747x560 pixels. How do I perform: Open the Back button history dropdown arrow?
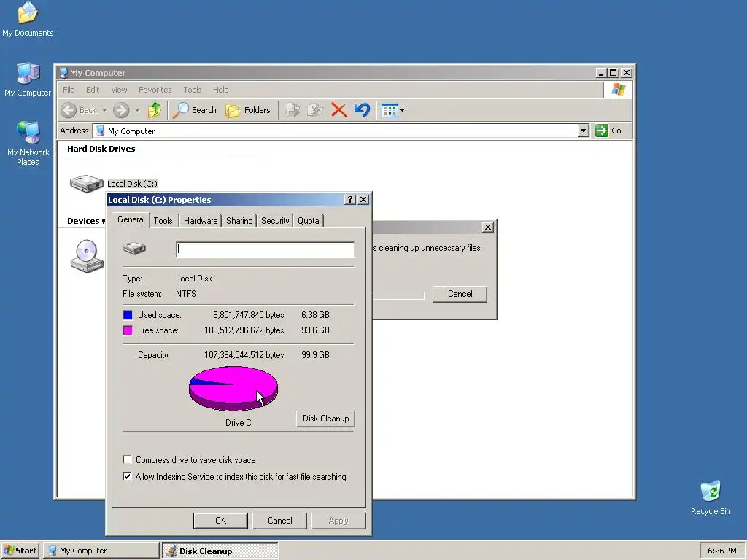tap(104, 111)
